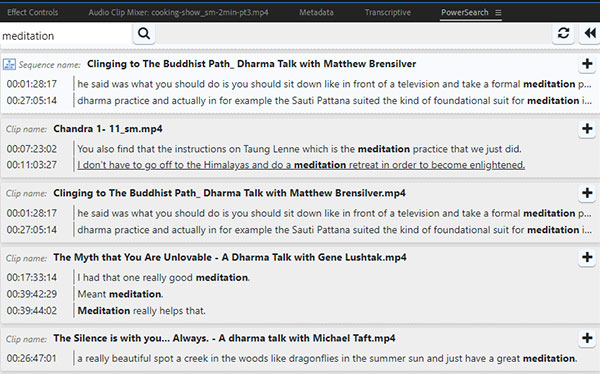This screenshot has width=600, height=374.
Task: Select timecode 00:07:23:02
Action: (x=32, y=149)
